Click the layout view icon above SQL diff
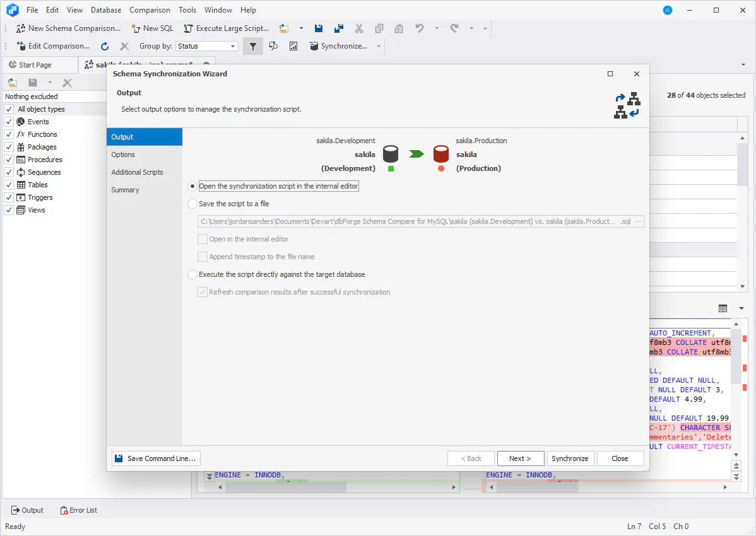This screenshot has height=536, width=756. [x=723, y=309]
